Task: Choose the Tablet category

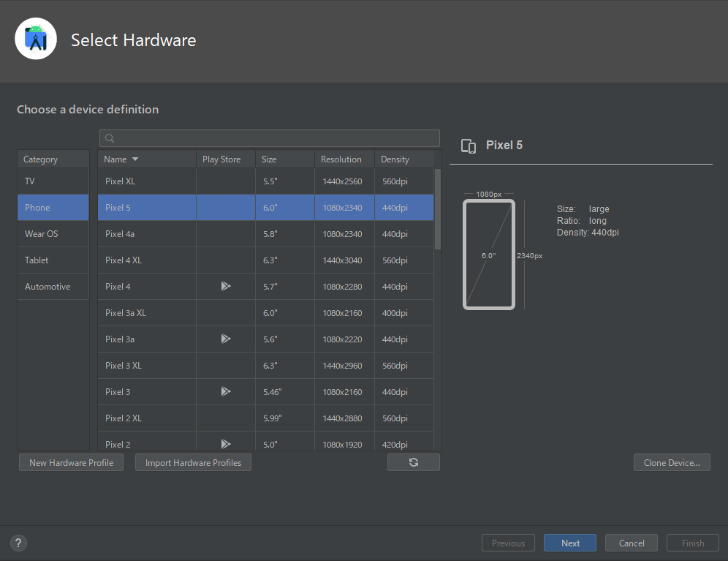Action: tap(37, 260)
